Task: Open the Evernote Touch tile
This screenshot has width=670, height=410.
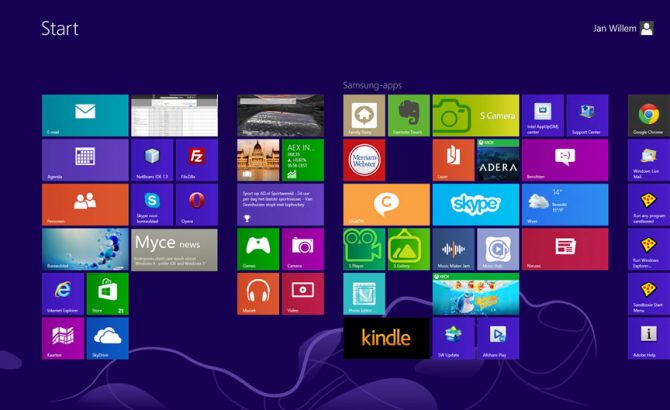Action: [x=408, y=115]
